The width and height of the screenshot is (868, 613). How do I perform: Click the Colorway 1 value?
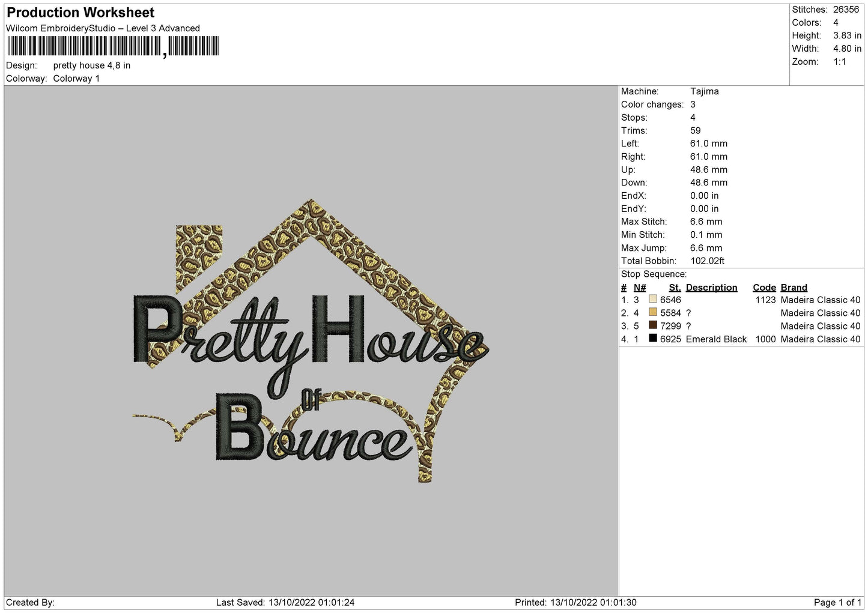point(76,79)
